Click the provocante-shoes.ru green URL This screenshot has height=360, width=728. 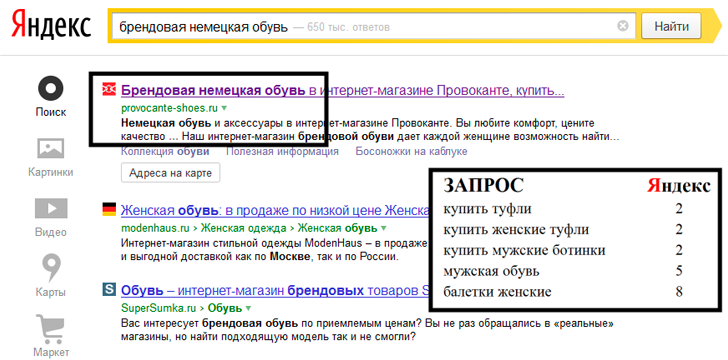pos(169,108)
